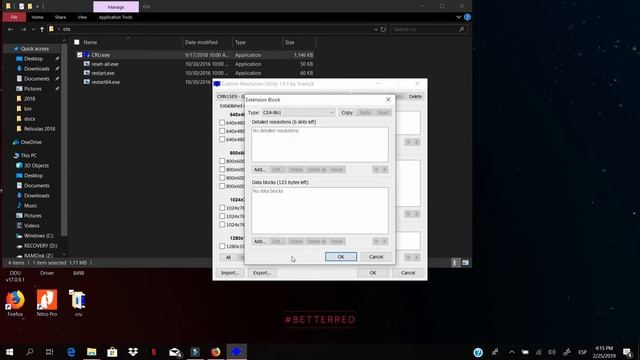Open the View ribbon tab
The height and width of the screenshot is (360, 640).
click(82, 17)
